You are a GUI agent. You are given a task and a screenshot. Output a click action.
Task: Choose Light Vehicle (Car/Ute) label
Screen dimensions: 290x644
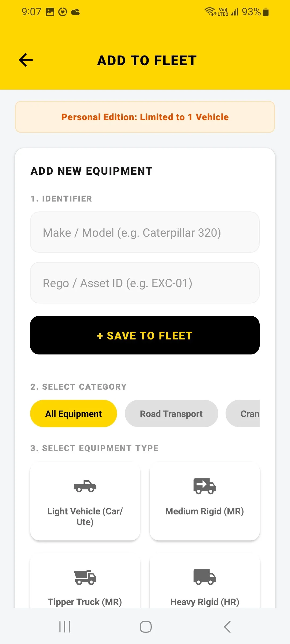tap(85, 517)
